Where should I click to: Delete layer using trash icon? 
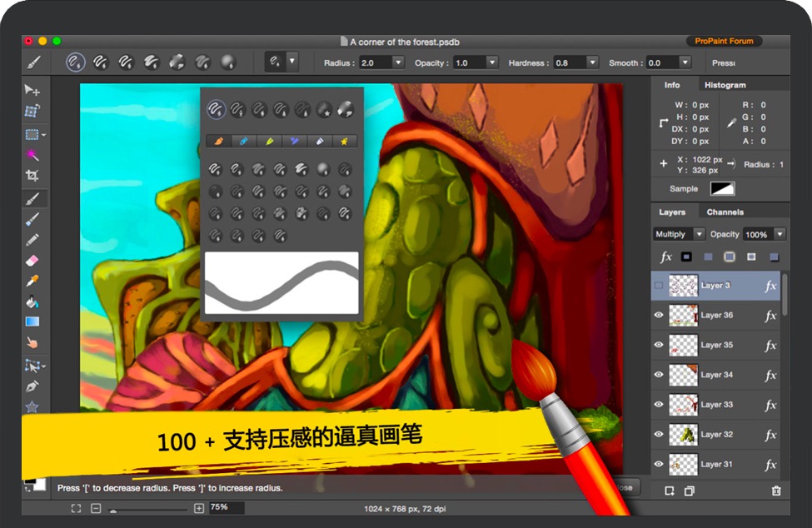776,491
